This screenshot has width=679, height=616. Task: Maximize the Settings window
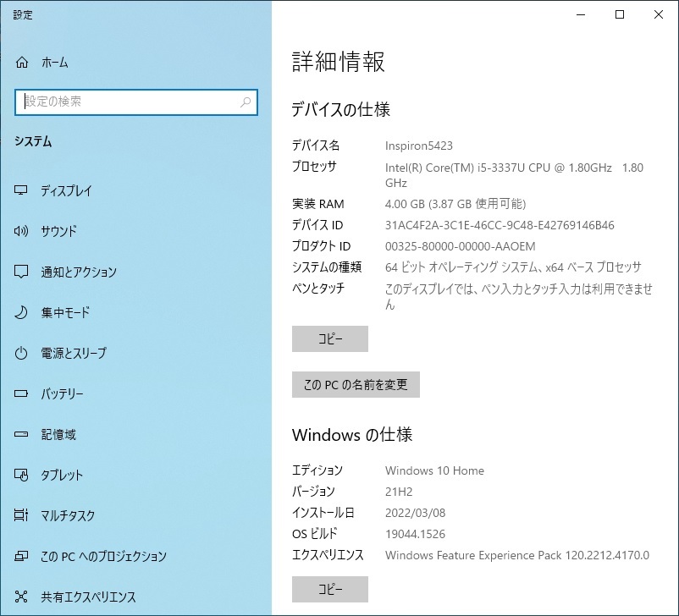620,14
